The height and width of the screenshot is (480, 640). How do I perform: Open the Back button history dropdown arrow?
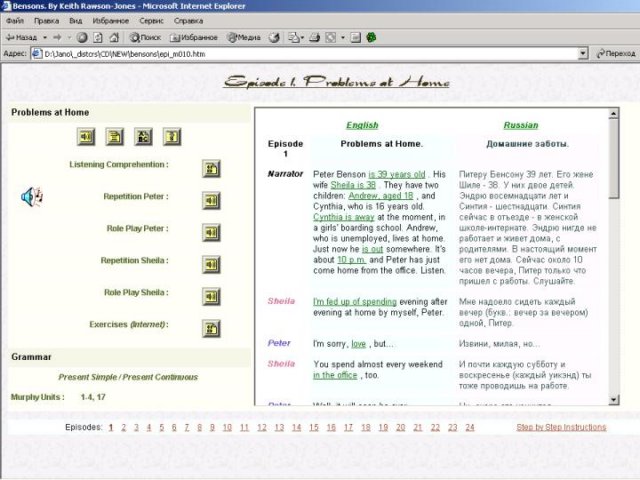(x=45, y=38)
